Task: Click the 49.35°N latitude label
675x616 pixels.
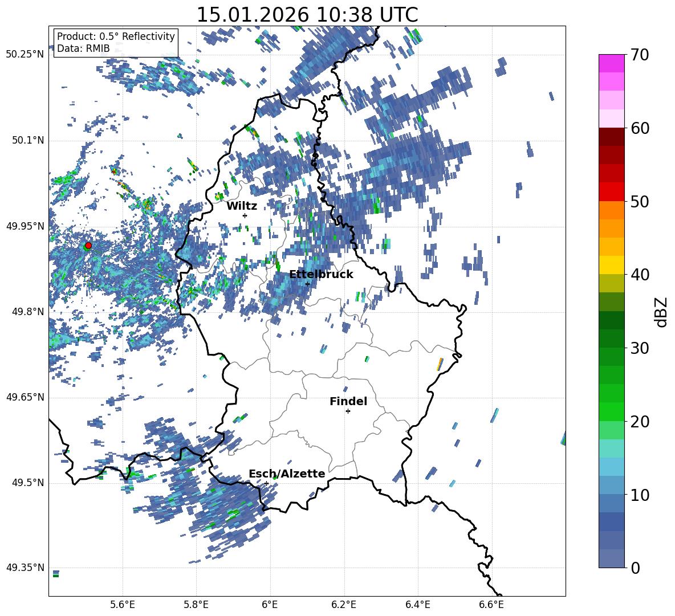Action: tap(25, 568)
